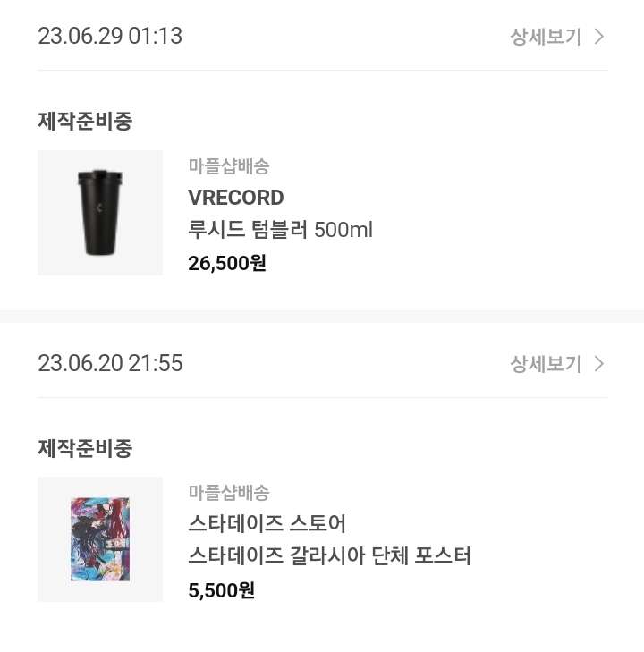Click the 26,500원 price

(x=227, y=263)
